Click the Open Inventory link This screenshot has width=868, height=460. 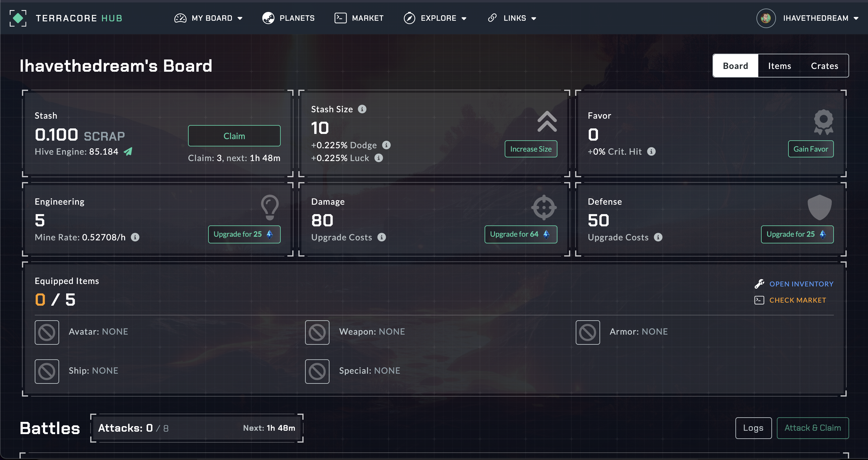coord(801,284)
